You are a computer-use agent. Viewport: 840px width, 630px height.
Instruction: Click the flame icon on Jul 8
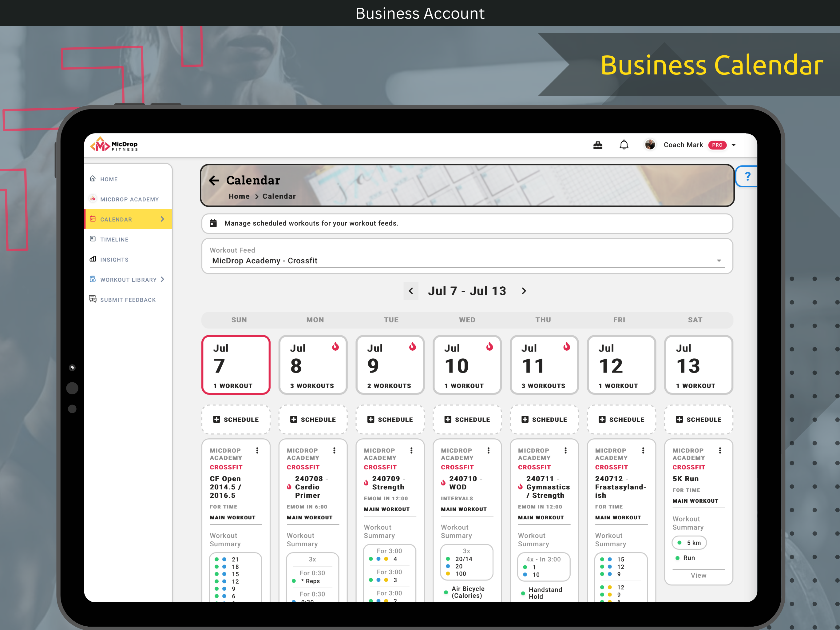(335, 346)
